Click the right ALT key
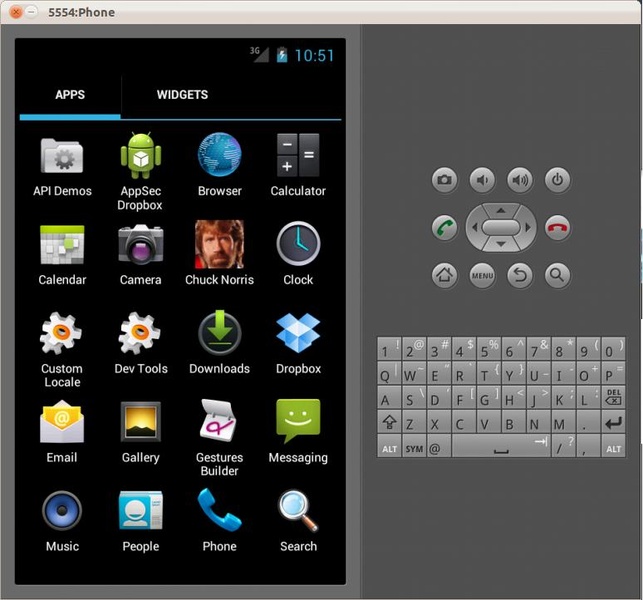The image size is (643, 600). pyautogui.click(x=613, y=446)
